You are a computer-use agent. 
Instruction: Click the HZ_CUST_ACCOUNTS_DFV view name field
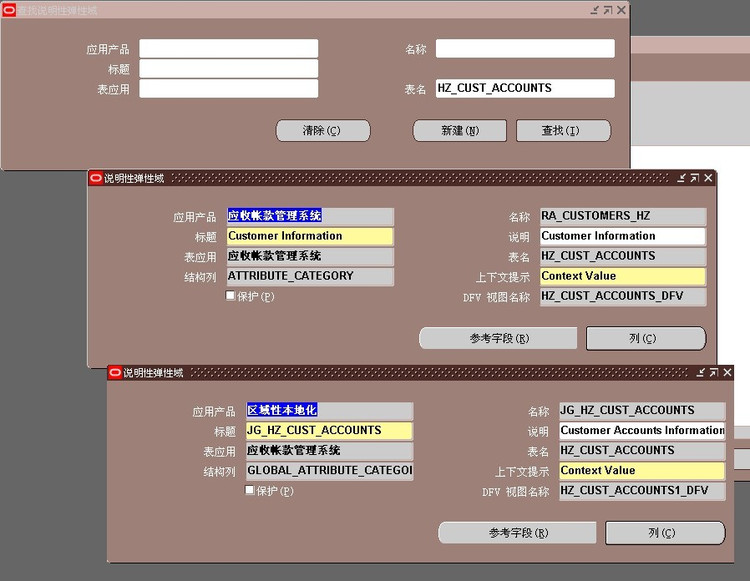(x=623, y=296)
